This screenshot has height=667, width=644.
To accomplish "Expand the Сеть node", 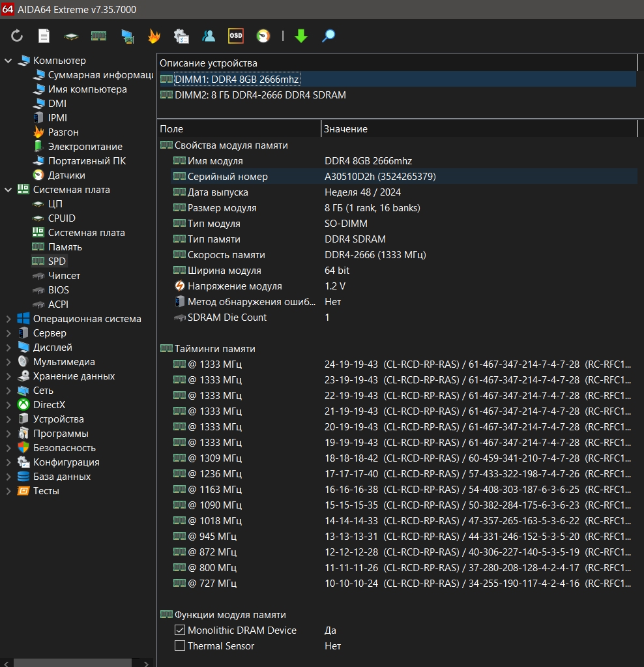I will (8, 391).
